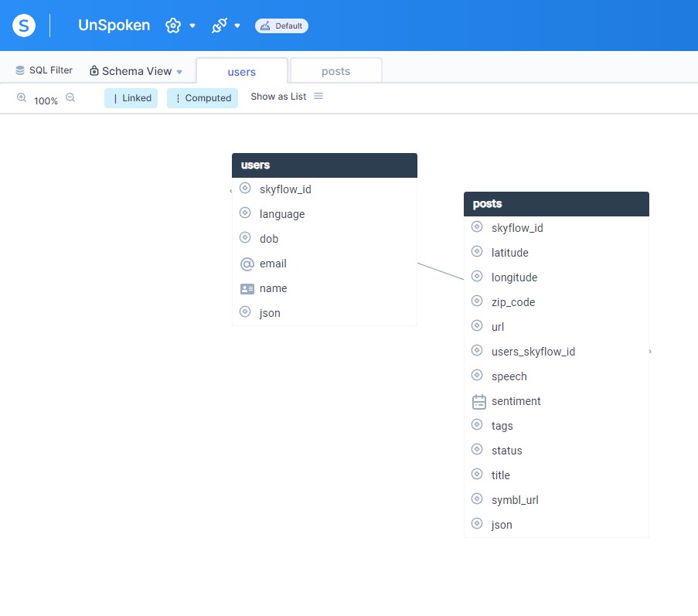Viewport: 698px width, 616px height.
Task: Click the name ID-card icon
Action: [247, 289]
